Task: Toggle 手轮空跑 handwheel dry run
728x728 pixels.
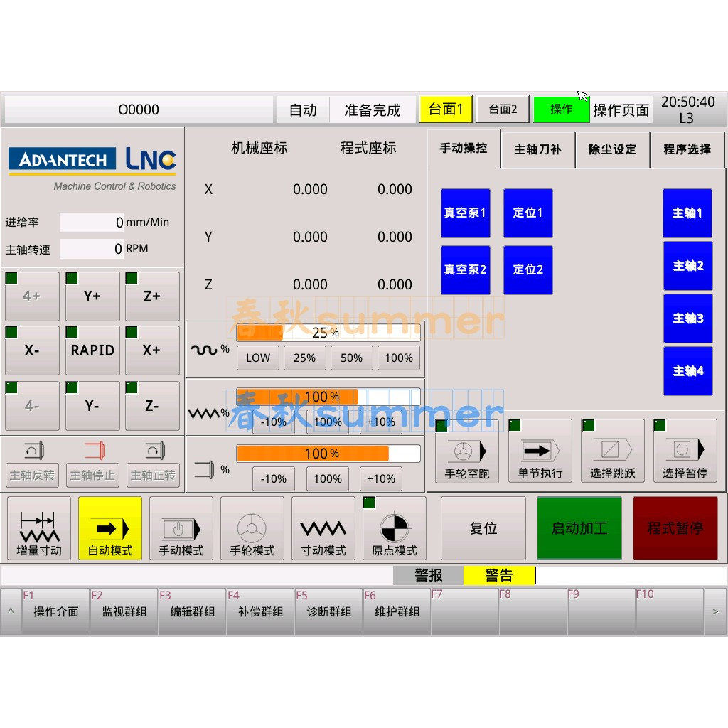Action: [x=467, y=451]
